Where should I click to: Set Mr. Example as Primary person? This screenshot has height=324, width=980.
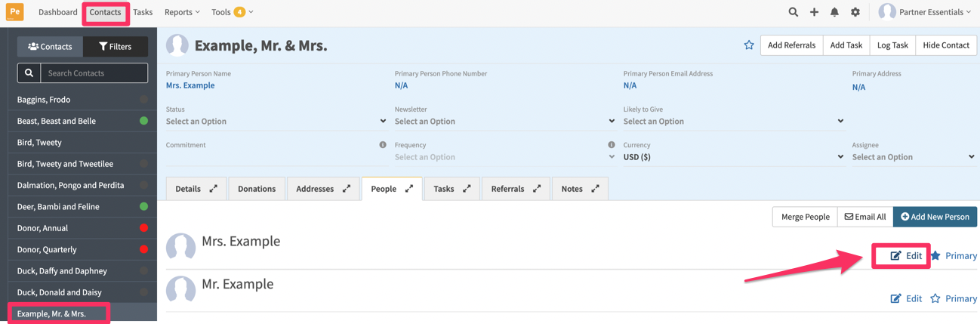tap(954, 298)
